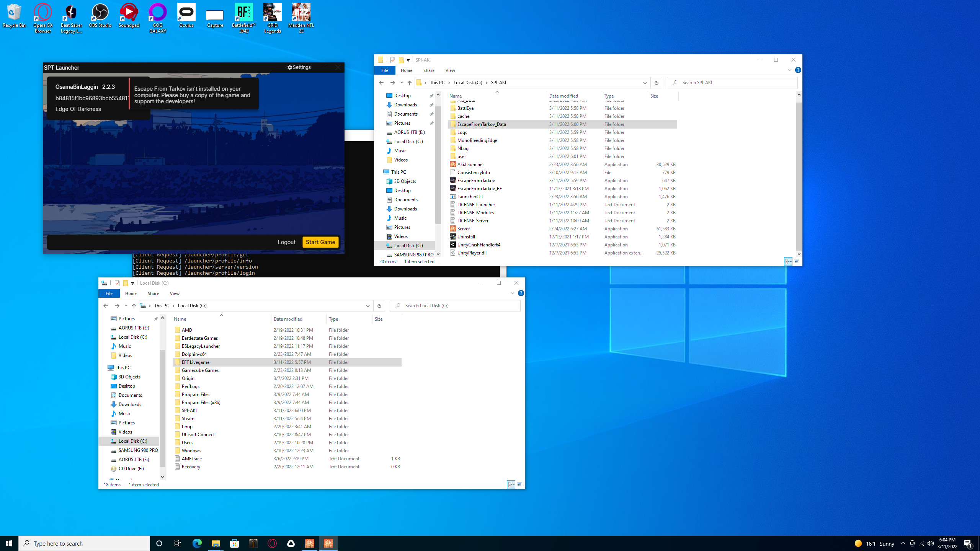This screenshot has height=551, width=980.
Task: Open the volume control in system tray
Action: point(931,543)
